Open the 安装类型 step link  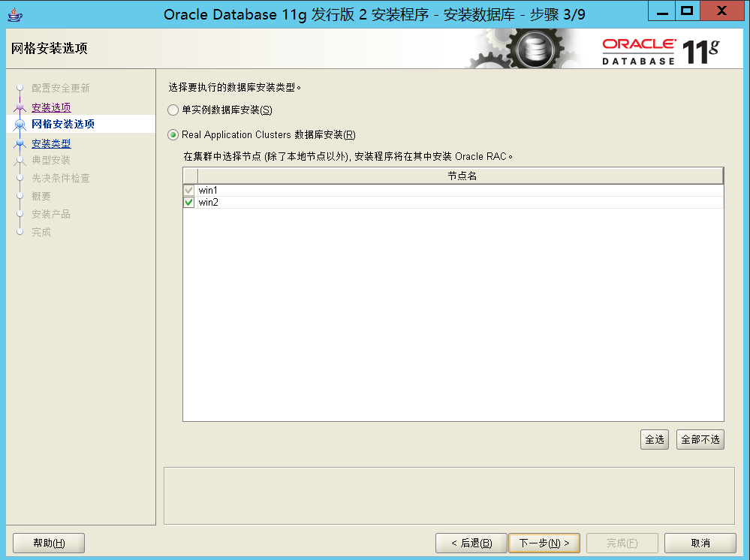pos(51,143)
